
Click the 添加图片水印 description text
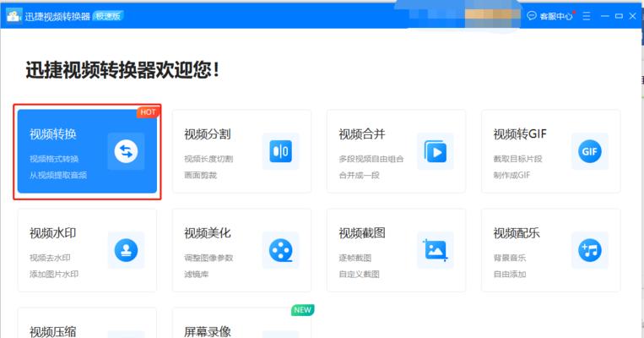[x=54, y=275]
